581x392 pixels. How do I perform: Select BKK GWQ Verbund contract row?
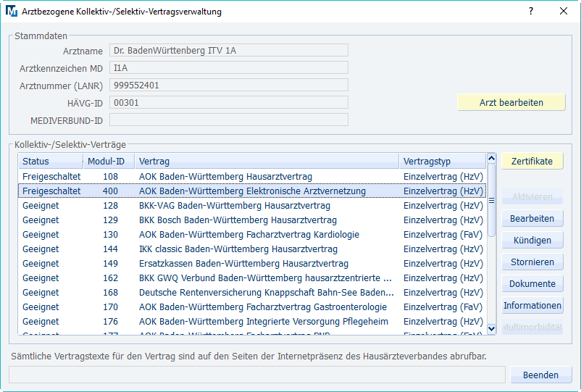[252, 278]
